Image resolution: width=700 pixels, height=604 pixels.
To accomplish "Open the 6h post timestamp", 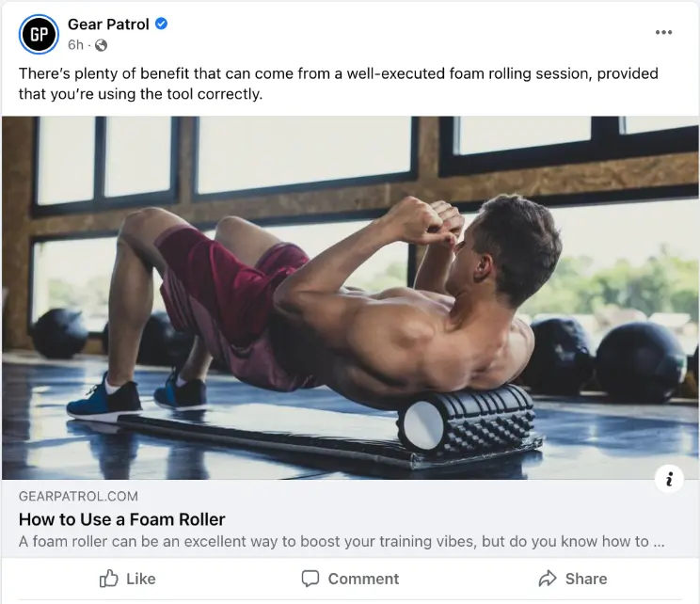I will pyautogui.click(x=75, y=45).
